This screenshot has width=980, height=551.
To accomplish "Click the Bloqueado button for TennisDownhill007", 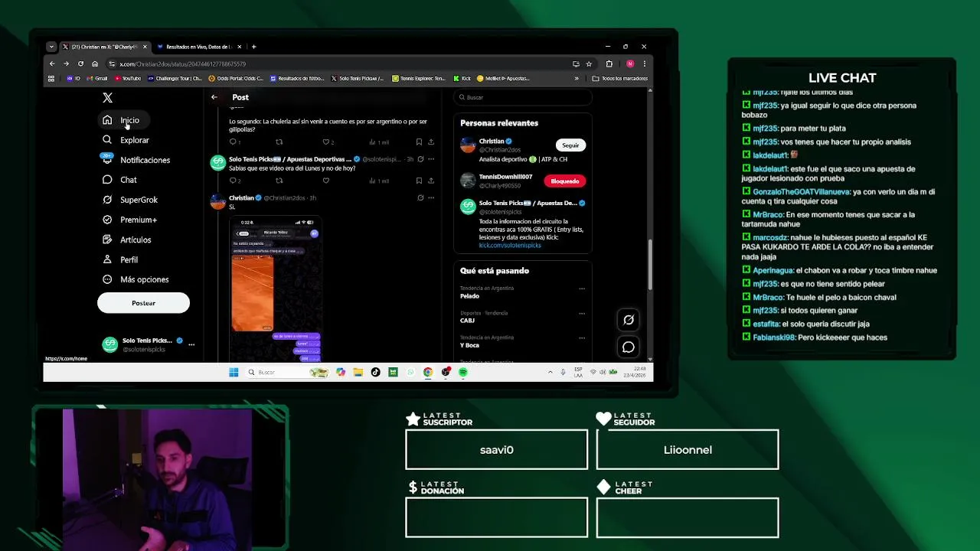I will click(565, 181).
